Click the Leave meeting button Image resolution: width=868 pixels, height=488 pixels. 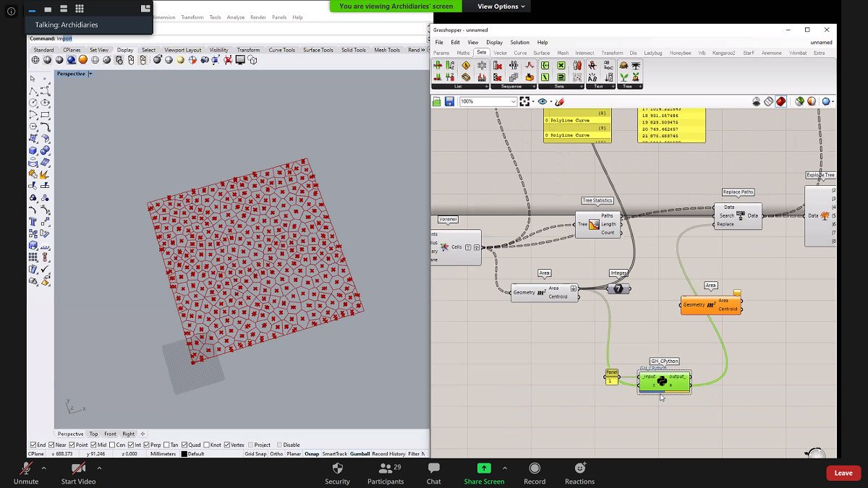[x=843, y=472]
